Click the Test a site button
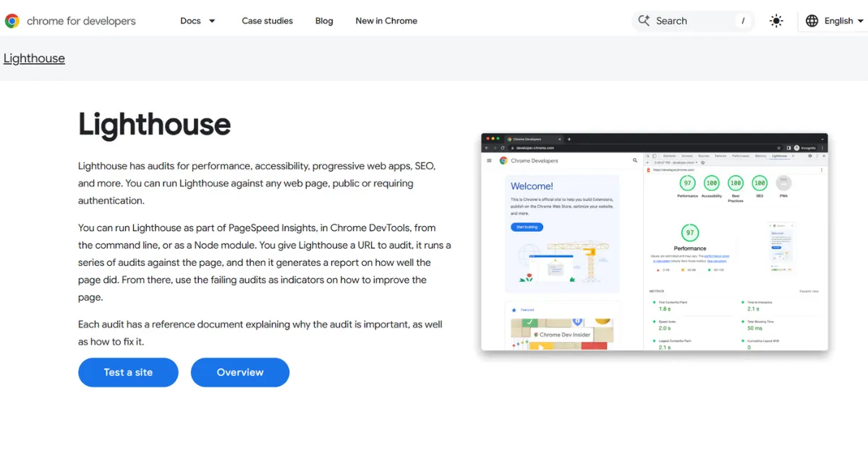The height and width of the screenshot is (454, 868). pos(128,372)
